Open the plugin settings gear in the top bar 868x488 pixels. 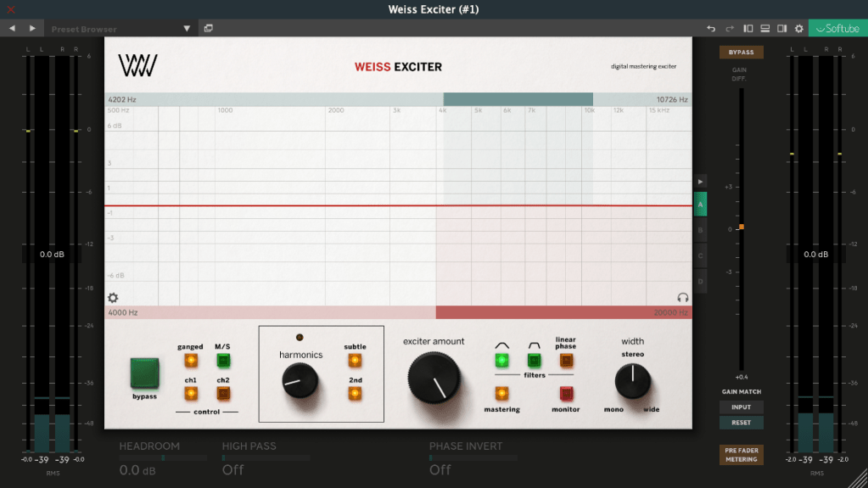pos(798,29)
